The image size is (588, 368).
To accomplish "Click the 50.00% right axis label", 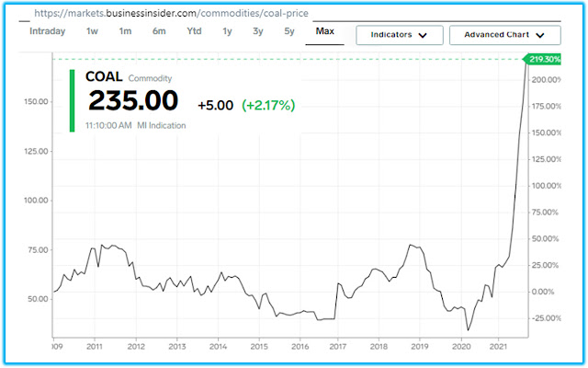I will [545, 239].
